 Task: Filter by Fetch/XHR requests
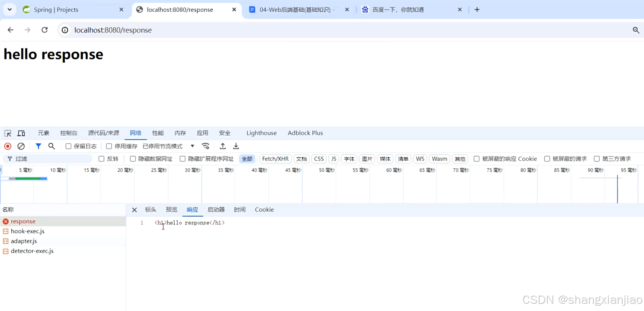click(275, 159)
